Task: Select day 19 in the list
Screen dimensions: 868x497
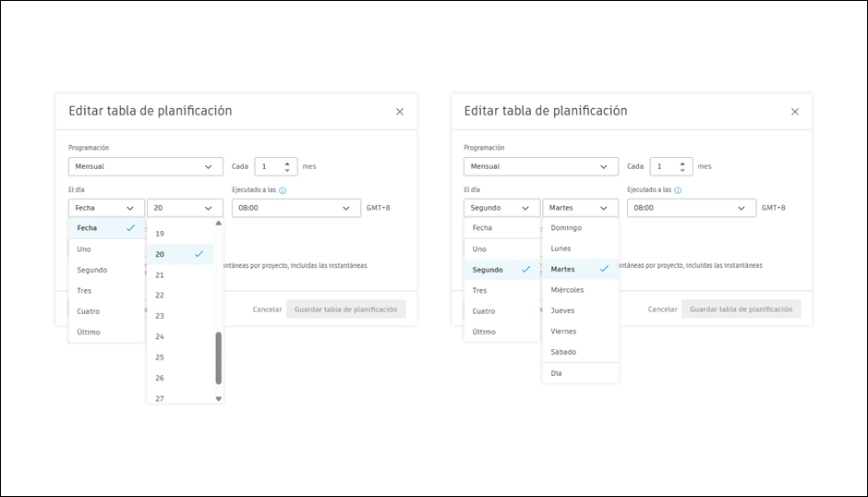Action: coord(160,234)
